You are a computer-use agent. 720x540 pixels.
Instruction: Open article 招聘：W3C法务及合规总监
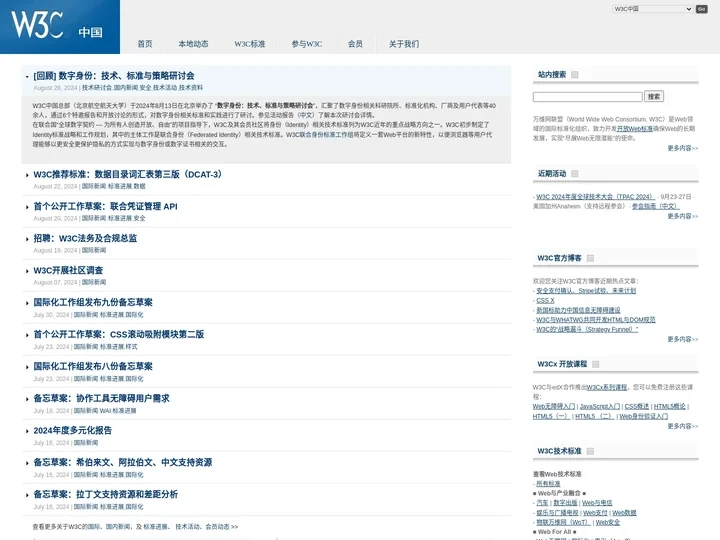(x=85, y=238)
